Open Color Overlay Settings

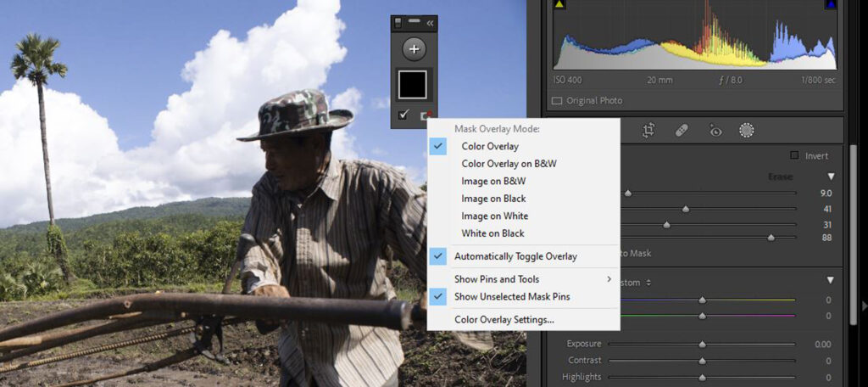pos(504,320)
